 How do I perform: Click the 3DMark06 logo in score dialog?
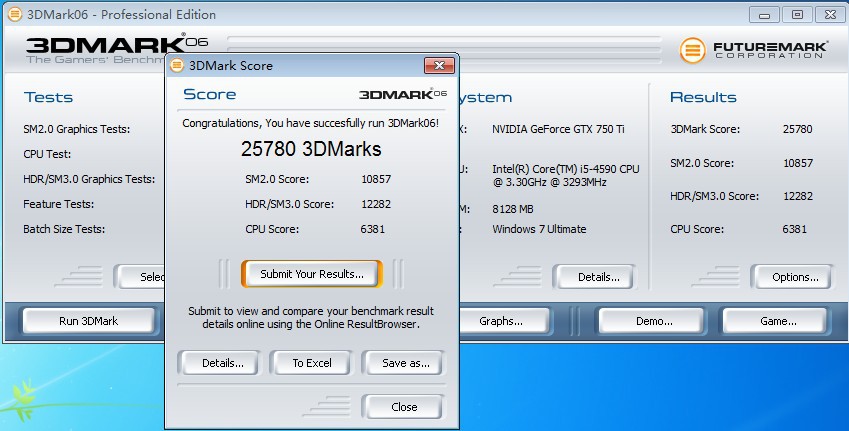403,94
